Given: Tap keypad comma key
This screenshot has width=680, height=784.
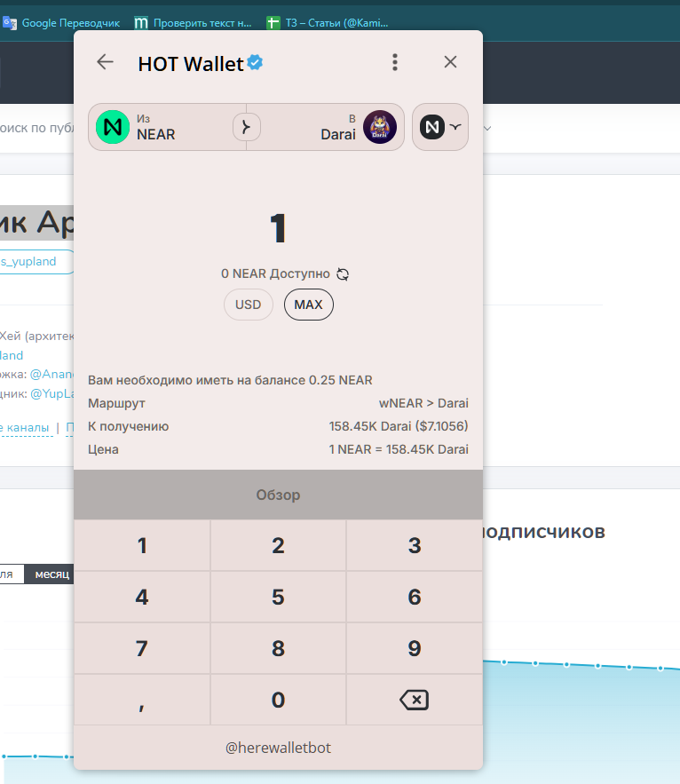Looking at the screenshot, I should (142, 700).
